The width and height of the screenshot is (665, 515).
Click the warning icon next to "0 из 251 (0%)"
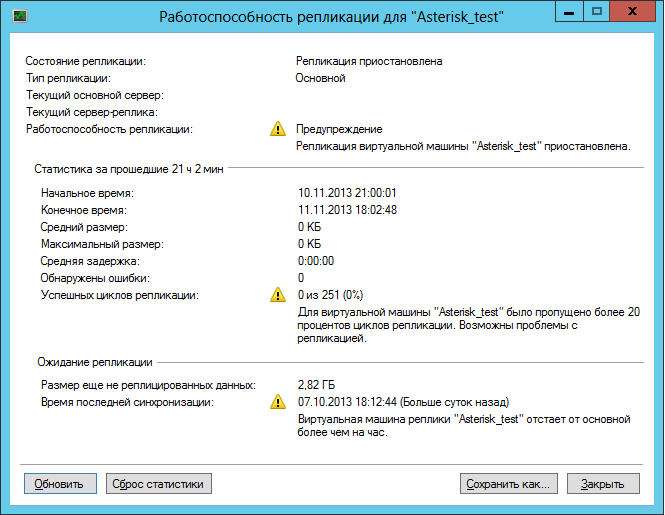tap(277, 296)
